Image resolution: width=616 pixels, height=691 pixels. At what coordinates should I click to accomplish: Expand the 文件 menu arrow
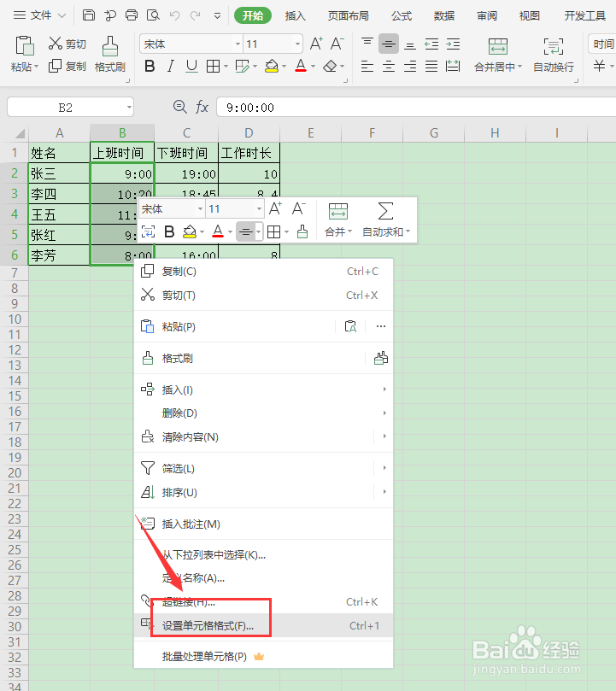62,16
